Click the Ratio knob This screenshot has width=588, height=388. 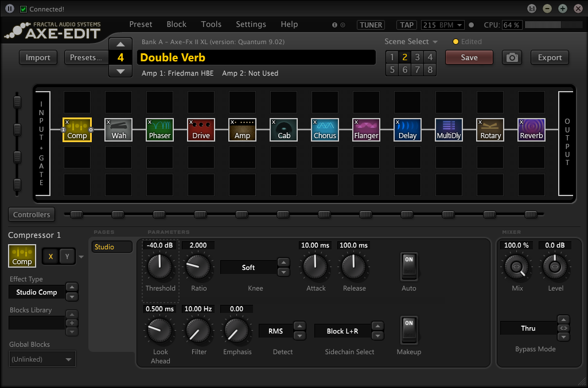198,266
